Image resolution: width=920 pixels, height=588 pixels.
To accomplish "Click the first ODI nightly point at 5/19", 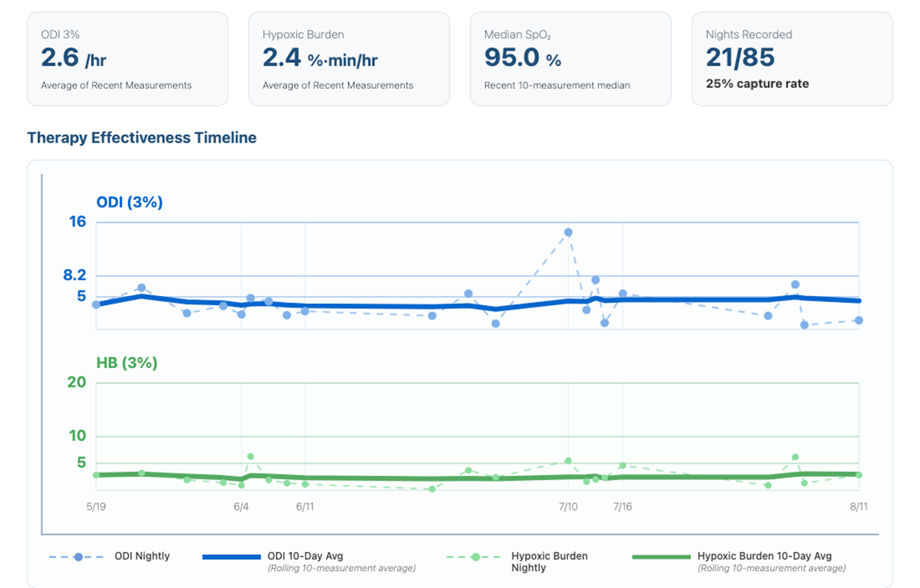I will coord(96,304).
